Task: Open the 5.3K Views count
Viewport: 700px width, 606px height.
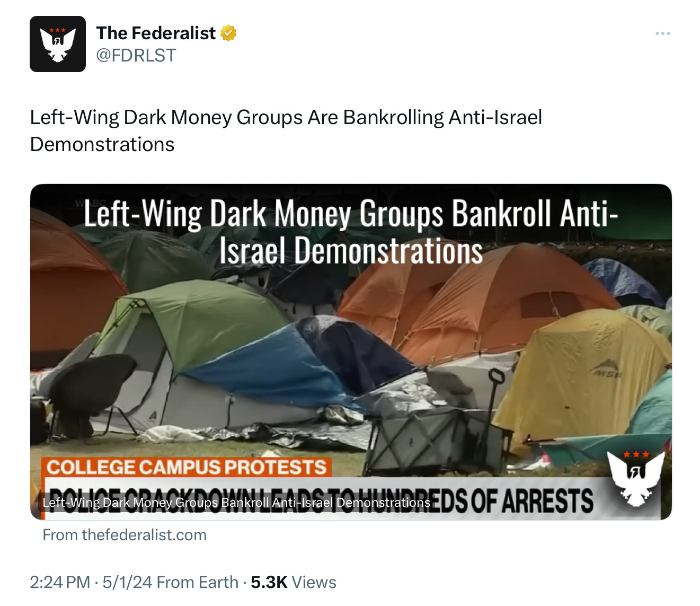Action: coord(294,582)
